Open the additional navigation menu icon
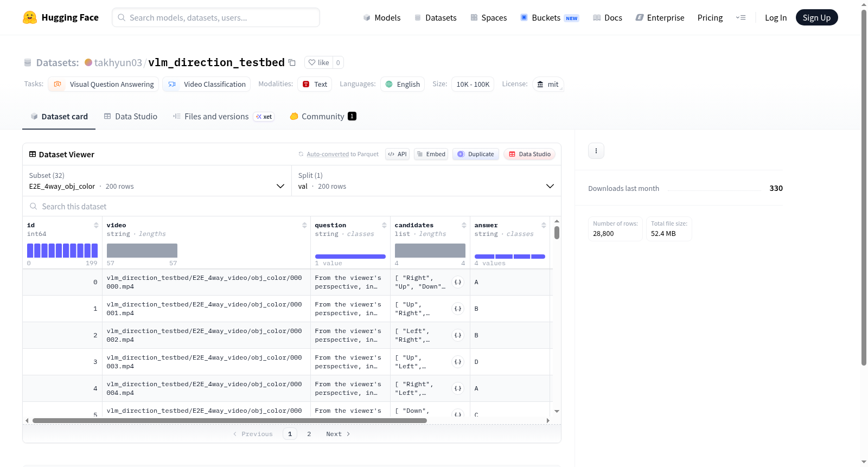Image resolution: width=868 pixels, height=467 pixels. tap(741, 17)
